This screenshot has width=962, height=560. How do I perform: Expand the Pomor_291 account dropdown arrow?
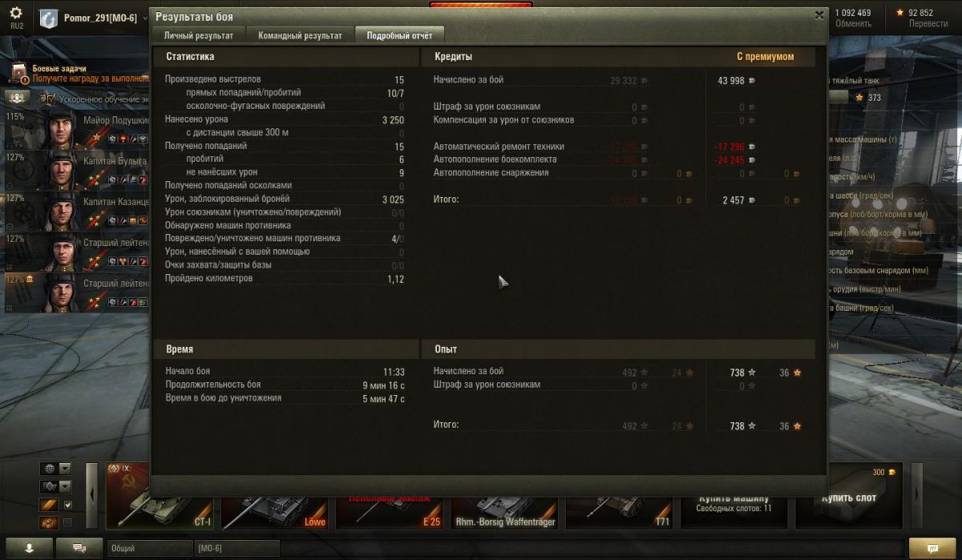[x=144, y=18]
